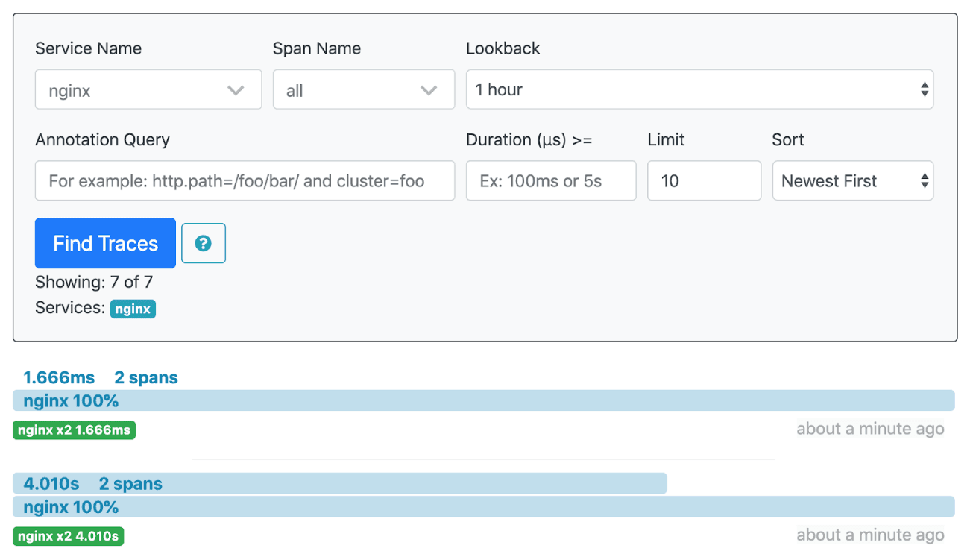Click the Limit field showing 10

click(703, 181)
